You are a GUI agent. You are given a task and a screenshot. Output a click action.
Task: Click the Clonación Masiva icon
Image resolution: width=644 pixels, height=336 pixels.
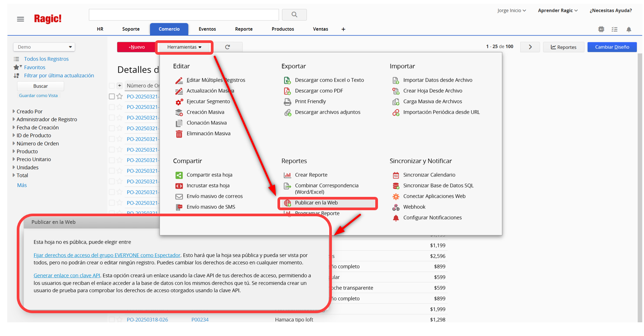pyautogui.click(x=179, y=123)
